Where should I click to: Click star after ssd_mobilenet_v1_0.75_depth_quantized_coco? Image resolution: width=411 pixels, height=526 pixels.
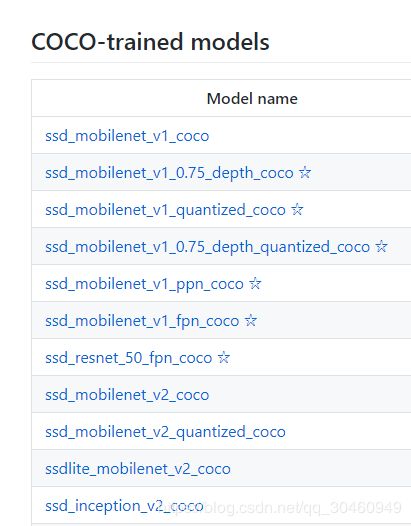pos(381,247)
